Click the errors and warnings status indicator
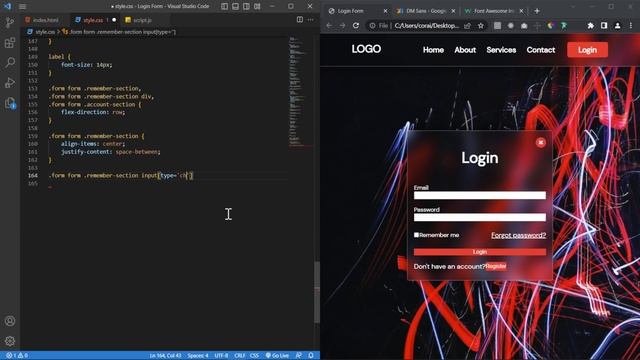The image size is (640, 360). (x=17, y=356)
